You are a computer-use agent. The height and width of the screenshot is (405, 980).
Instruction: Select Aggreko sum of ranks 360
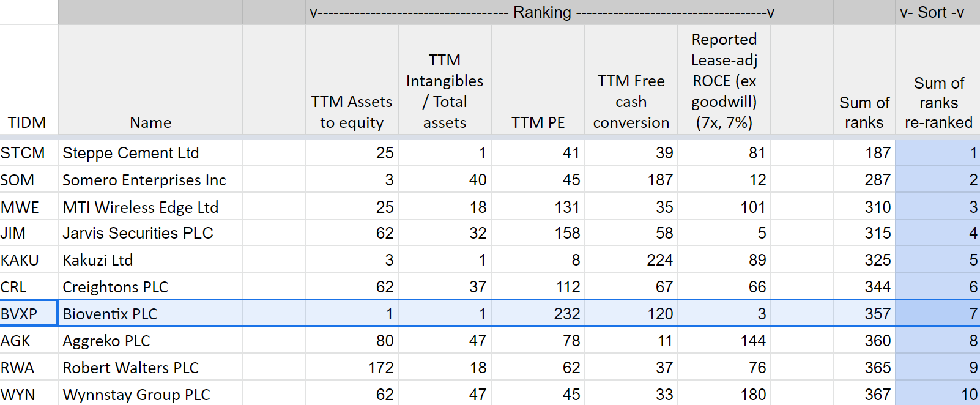coord(864,341)
